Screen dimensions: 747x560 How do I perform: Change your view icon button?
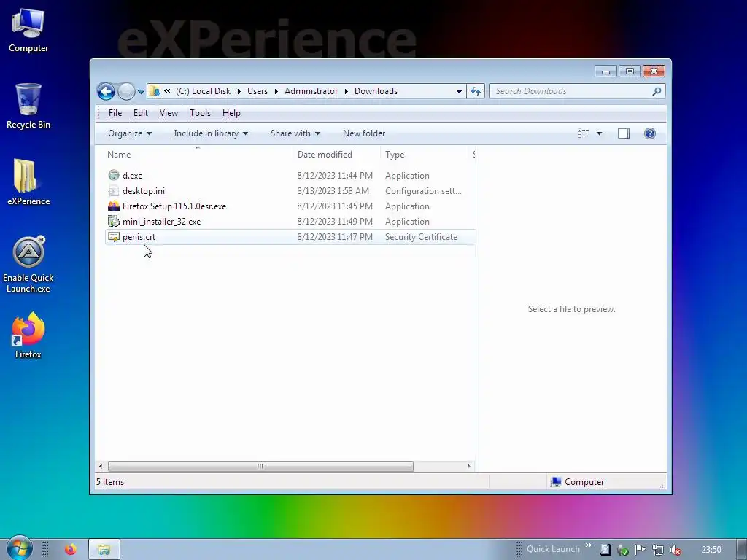pos(584,133)
